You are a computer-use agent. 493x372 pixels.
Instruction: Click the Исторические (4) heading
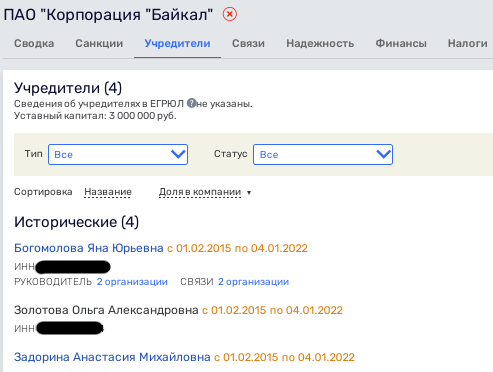76,222
